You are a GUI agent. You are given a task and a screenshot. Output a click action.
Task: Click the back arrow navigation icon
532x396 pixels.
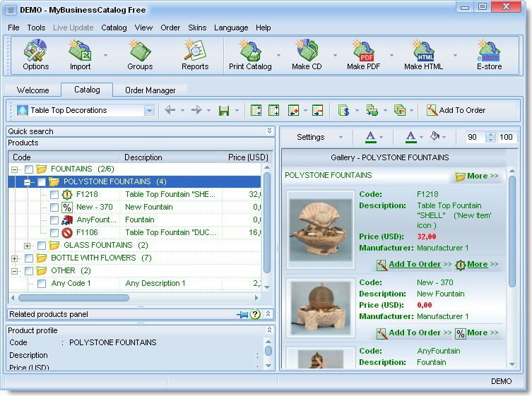pos(170,110)
